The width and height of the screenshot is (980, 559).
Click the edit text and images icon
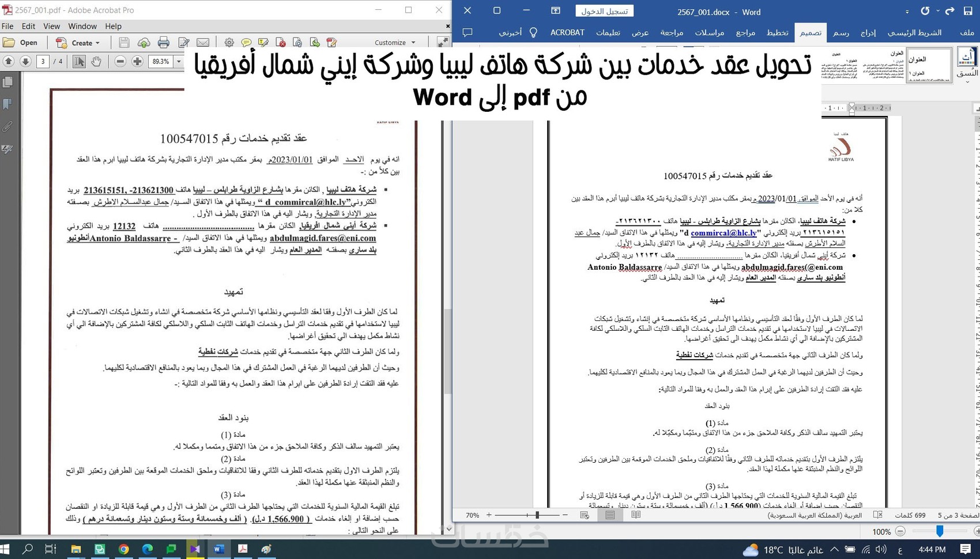click(x=184, y=43)
